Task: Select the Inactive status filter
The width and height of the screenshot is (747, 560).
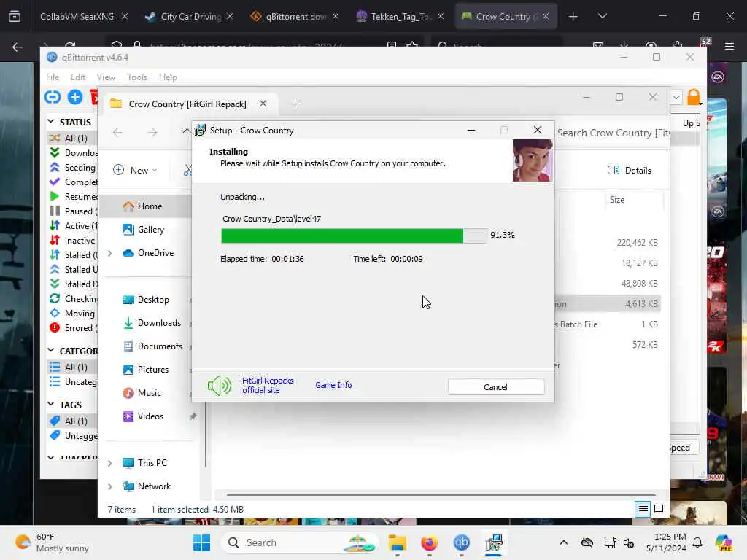Action: coord(73,241)
